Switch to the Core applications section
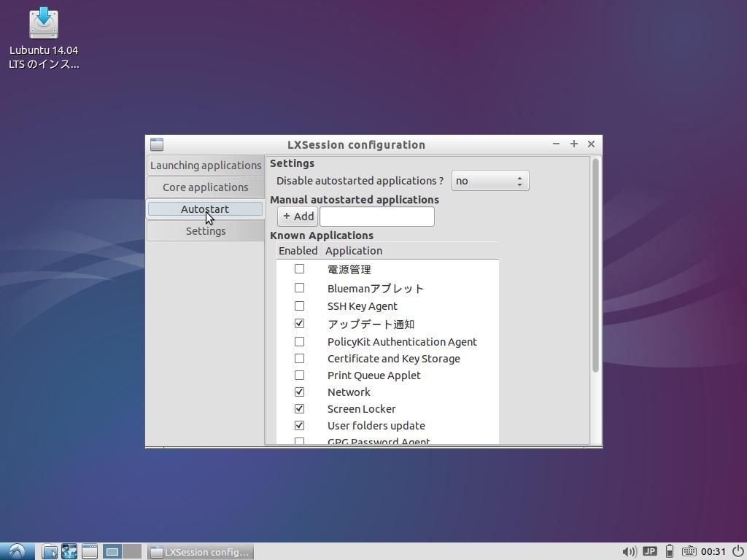This screenshot has height=560, width=747. tap(205, 187)
